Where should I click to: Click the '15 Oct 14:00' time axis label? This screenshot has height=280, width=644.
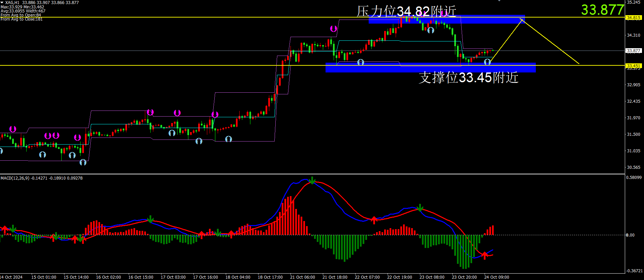pos(76,277)
